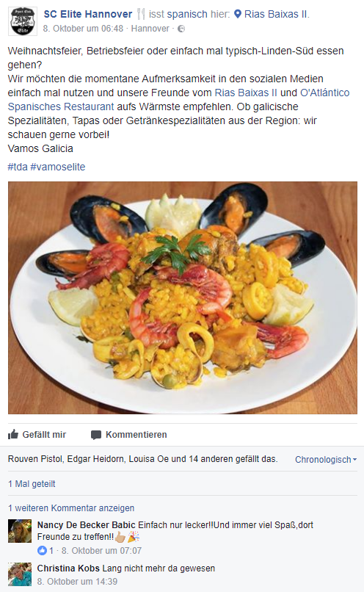Click the blue like reaction on Nancy's comment
This screenshot has height=592, width=364.
[x=42, y=550]
